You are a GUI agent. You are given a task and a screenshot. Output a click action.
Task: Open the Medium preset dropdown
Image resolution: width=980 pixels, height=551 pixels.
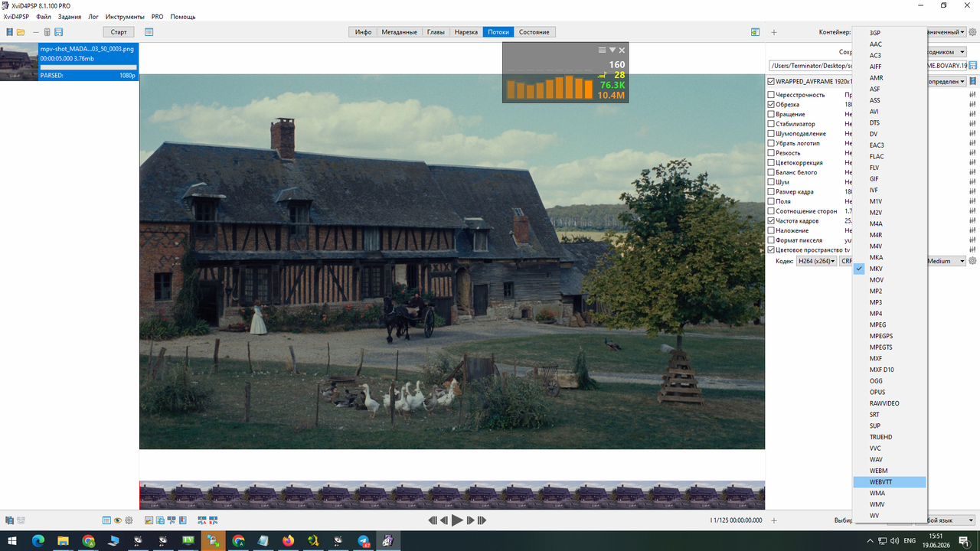(x=946, y=261)
